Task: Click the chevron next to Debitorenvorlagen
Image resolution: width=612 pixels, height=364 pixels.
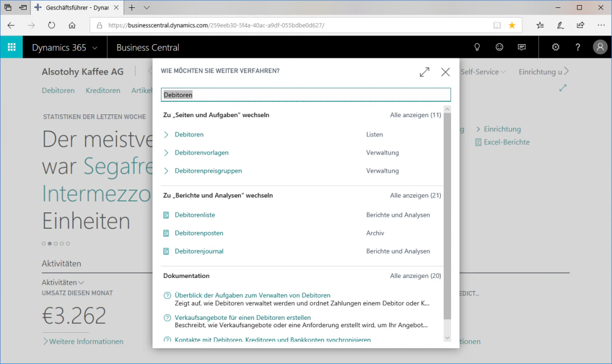Action: 166,153
